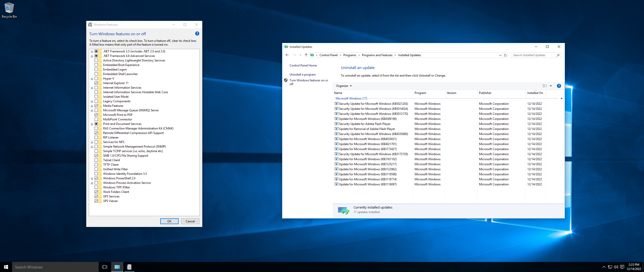Open the Windows Start menu
Image resolution: width=644 pixels, height=272 pixels.
pos(6,267)
